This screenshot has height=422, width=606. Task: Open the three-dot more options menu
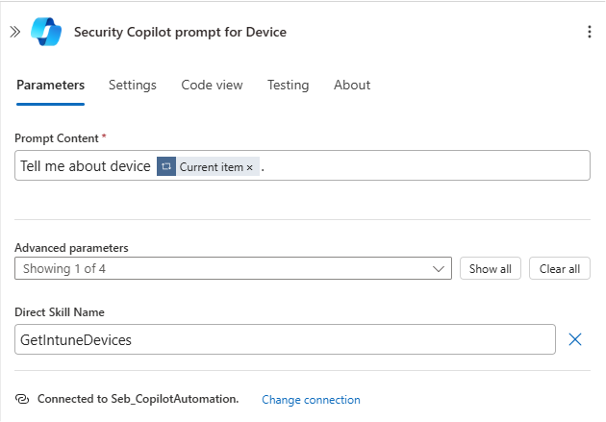click(589, 32)
